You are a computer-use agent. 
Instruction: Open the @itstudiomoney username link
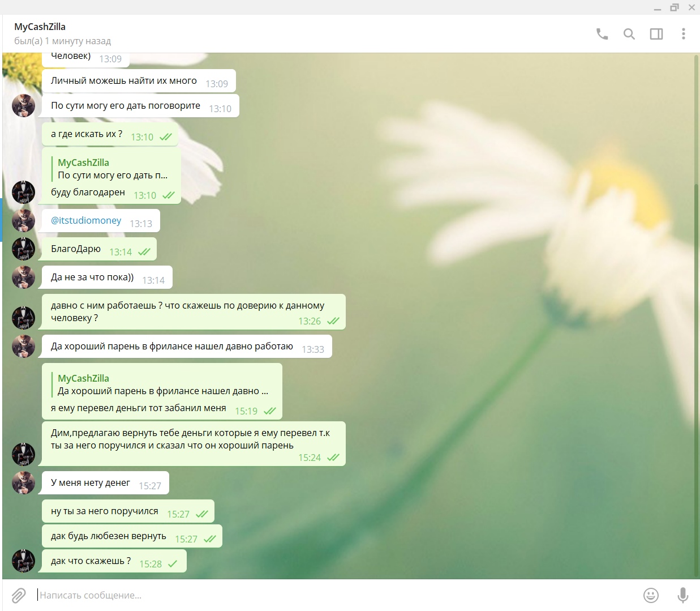(86, 220)
